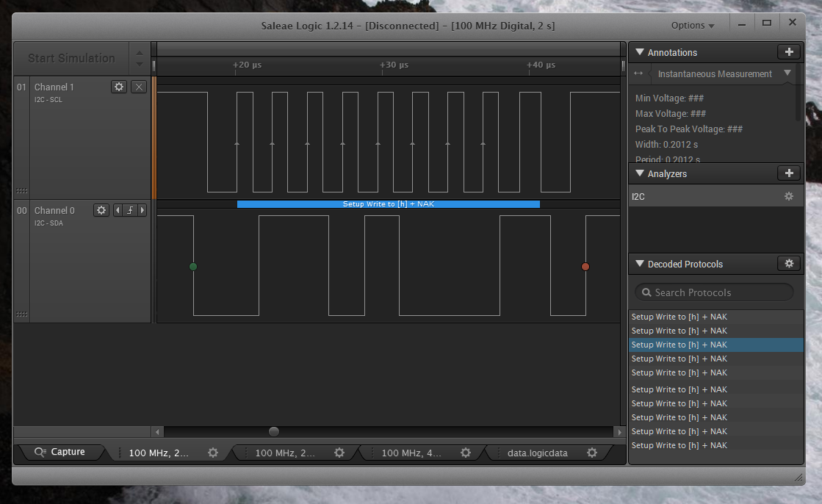This screenshot has height=504, width=822.
Task: Collapse the Annotations panel
Action: pos(640,52)
